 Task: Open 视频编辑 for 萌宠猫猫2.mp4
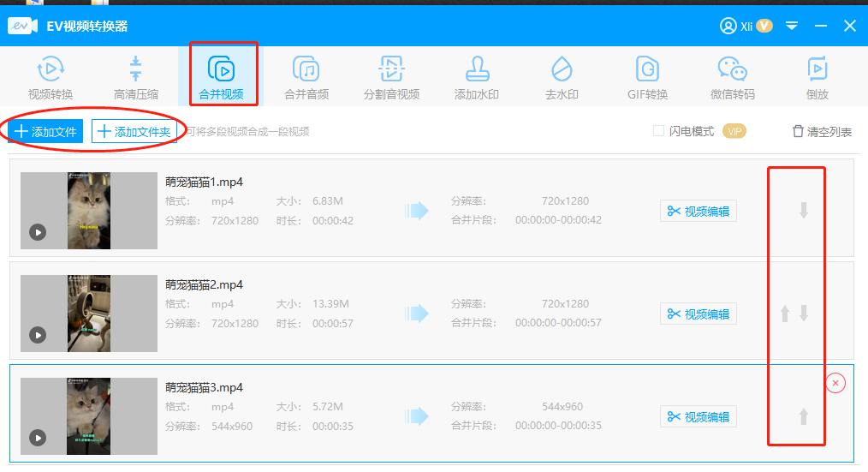pos(698,314)
